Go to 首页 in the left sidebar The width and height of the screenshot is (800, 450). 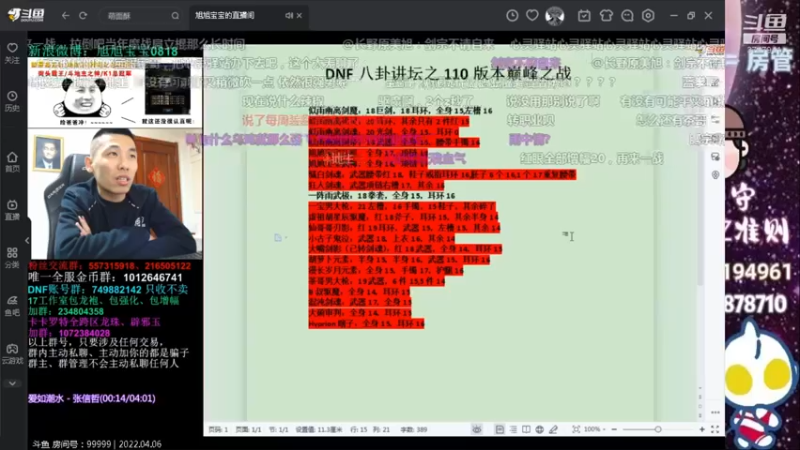(x=12, y=162)
